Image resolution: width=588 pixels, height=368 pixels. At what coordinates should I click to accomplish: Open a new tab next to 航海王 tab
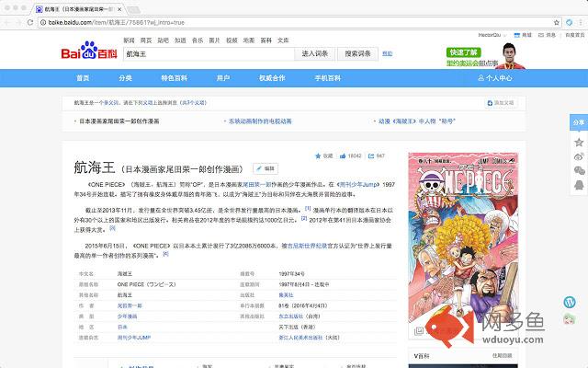(x=133, y=9)
